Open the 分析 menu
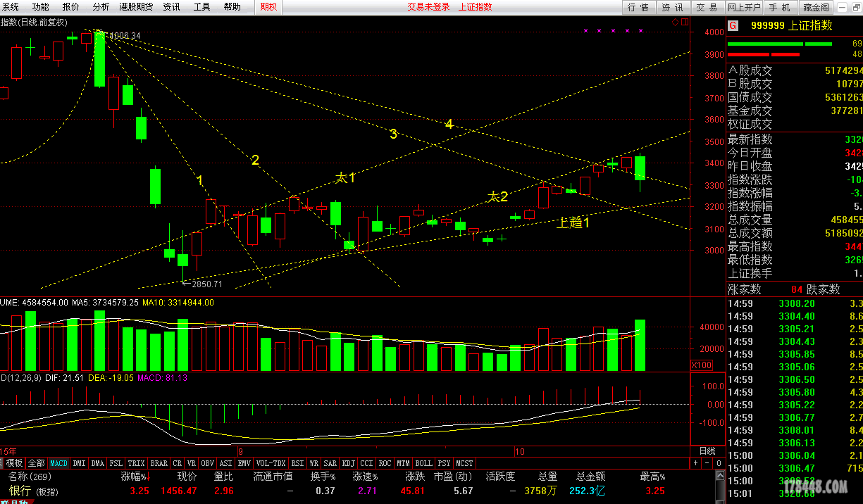The height and width of the screenshot is (504, 863). 101,7
